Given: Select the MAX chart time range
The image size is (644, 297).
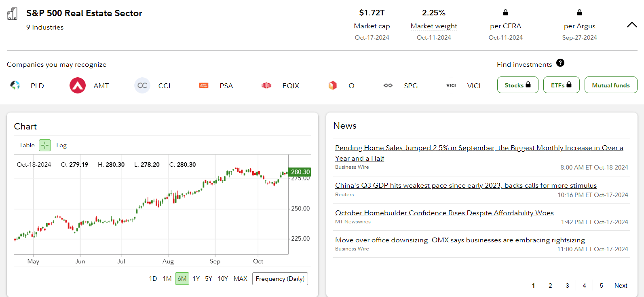Looking at the screenshot, I should (240, 279).
